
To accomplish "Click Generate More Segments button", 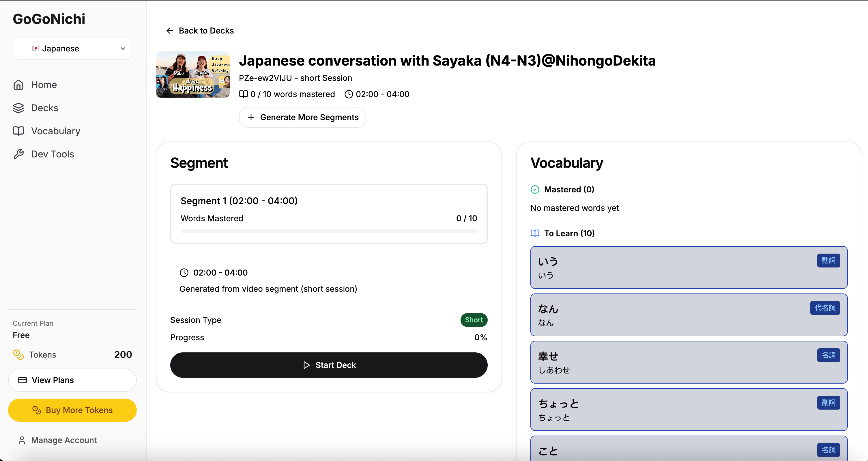I will 302,117.
